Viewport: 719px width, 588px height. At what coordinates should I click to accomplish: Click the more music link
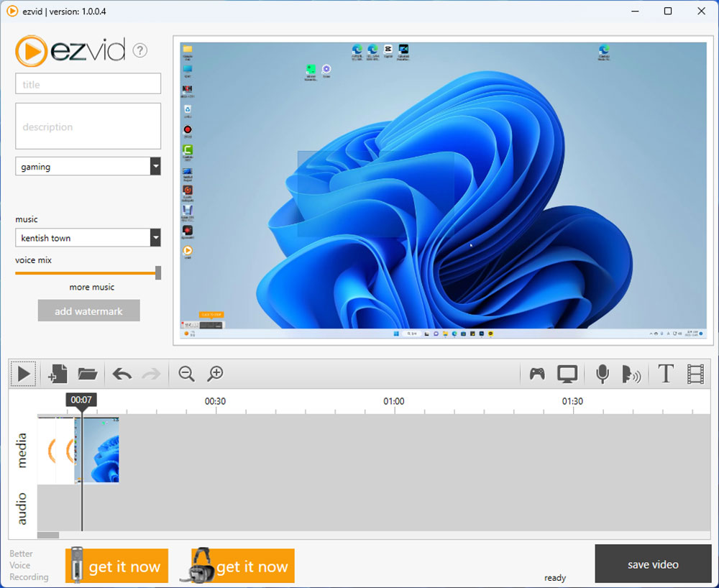(92, 288)
